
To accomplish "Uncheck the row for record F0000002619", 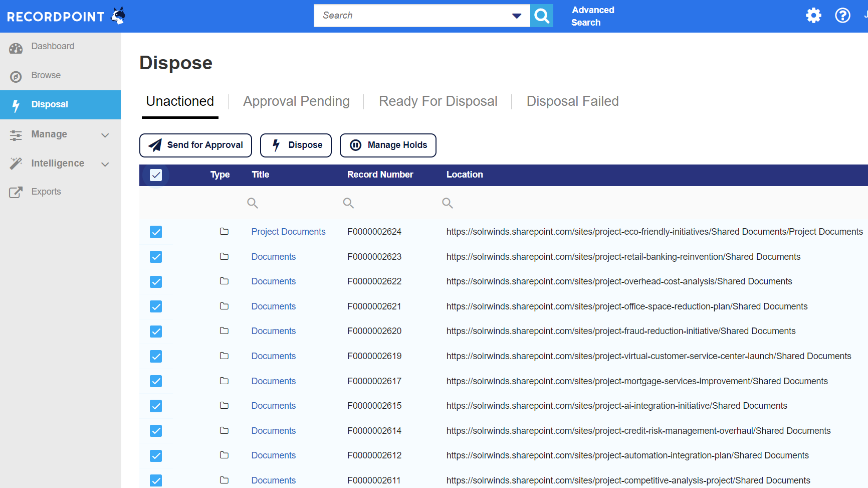I will (156, 357).
